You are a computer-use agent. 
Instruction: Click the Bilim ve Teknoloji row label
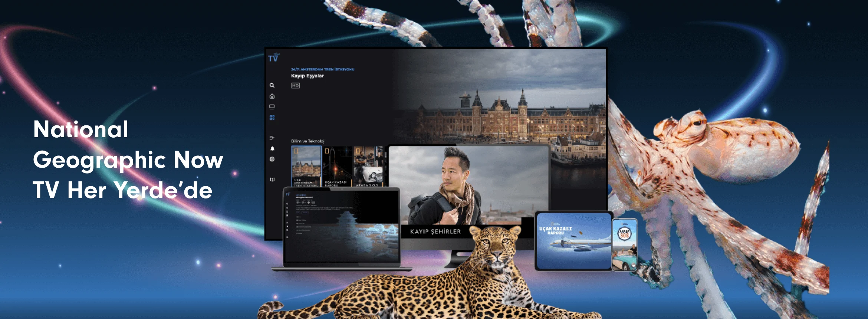point(308,141)
